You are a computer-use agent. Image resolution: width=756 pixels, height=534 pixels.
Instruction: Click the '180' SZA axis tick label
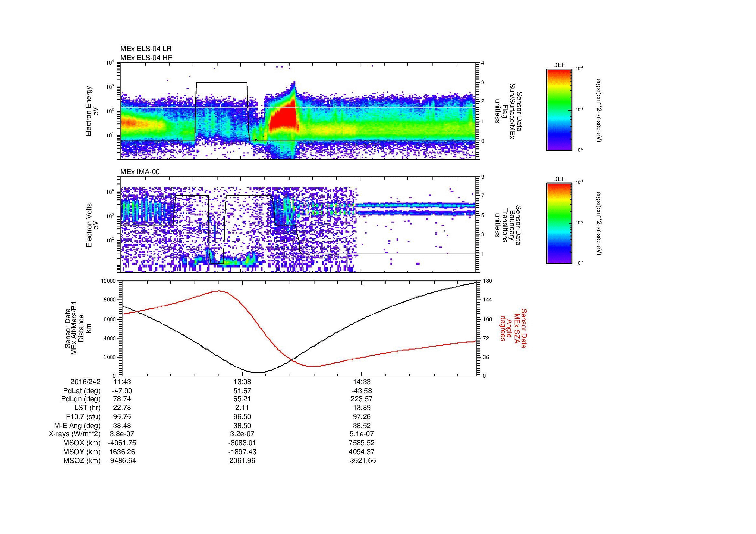pyautogui.click(x=487, y=281)
